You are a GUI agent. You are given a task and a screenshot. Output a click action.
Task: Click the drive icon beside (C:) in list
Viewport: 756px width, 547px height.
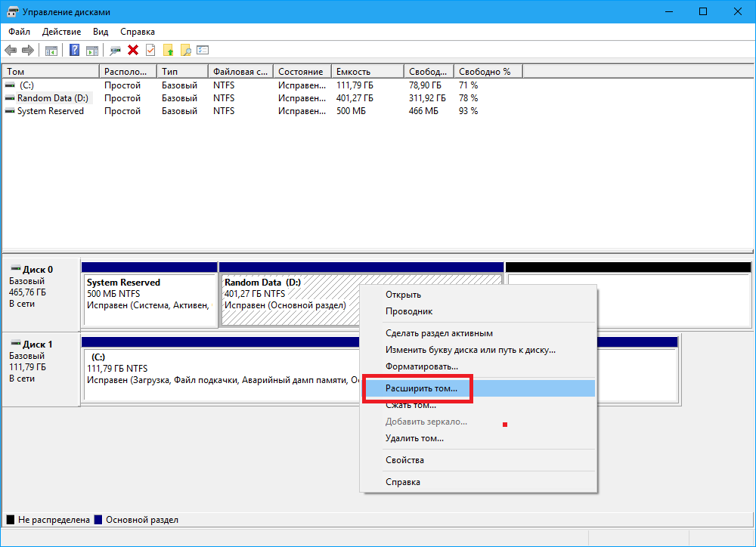click(x=10, y=85)
